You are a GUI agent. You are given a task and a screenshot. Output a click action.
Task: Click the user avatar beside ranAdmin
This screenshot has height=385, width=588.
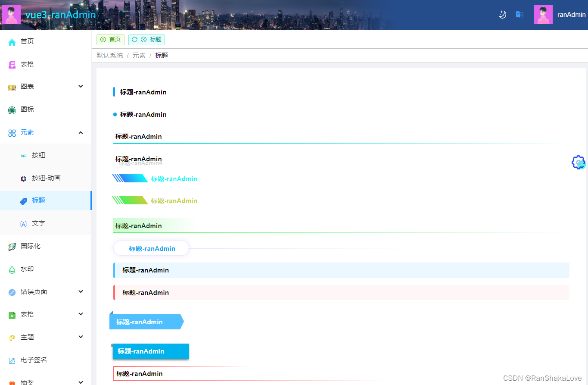click(543, 15)
